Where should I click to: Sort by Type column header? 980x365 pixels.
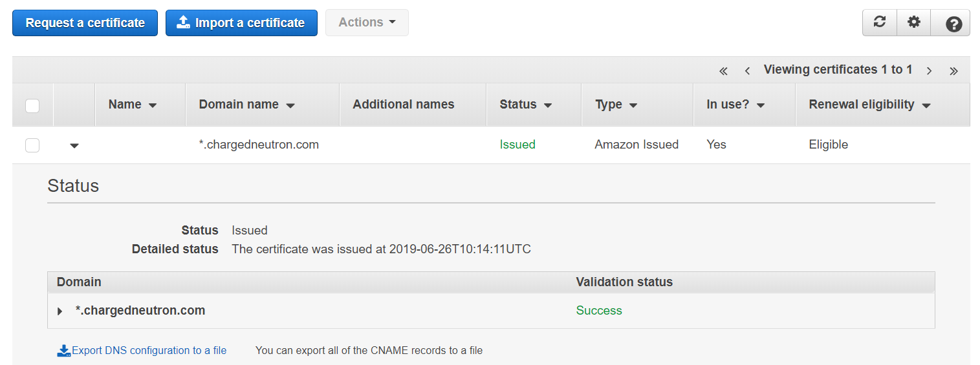616,105
